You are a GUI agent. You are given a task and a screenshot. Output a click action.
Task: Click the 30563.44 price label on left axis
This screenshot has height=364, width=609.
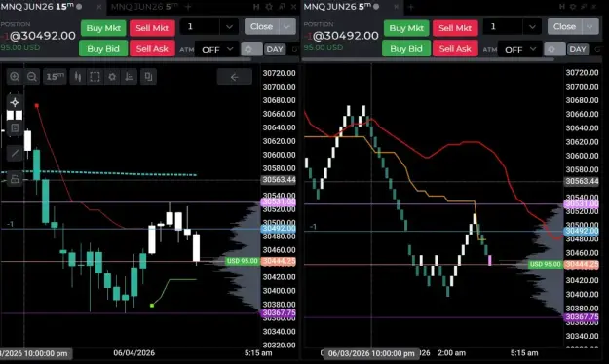[x=279, y=180]
